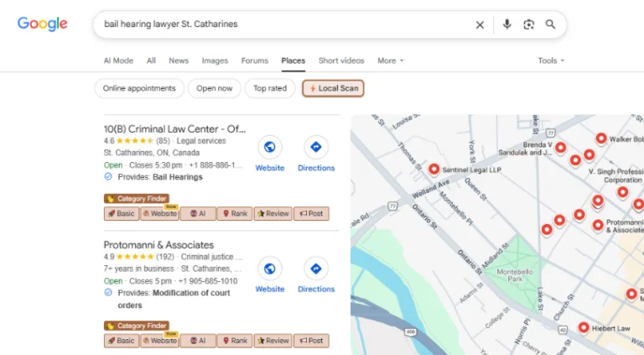Get directions to 10(B) Criminal Law Center
The width and height of the screenshot is (644, 355).
coord(316,154)
